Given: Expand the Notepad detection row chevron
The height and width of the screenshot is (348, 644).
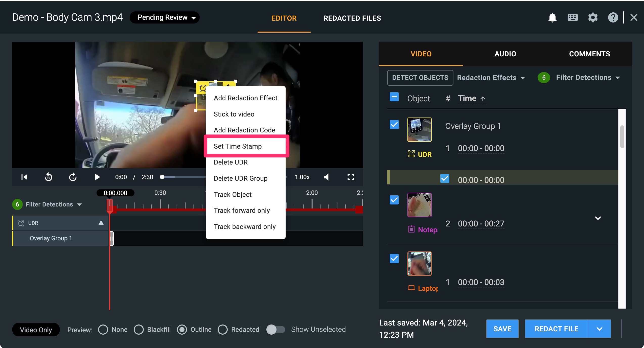Looking at the screenshot, I should (x=598, y=218).
